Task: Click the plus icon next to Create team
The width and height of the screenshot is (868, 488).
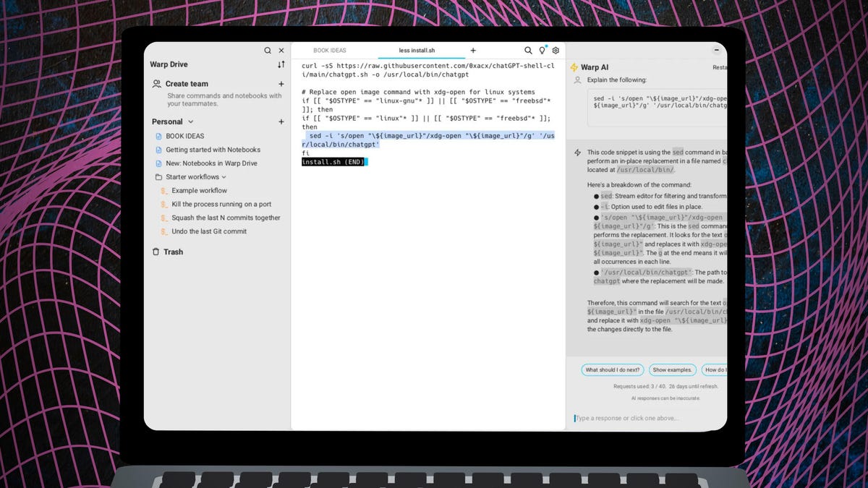Action: pyautogui.click(x=281, y=84)
